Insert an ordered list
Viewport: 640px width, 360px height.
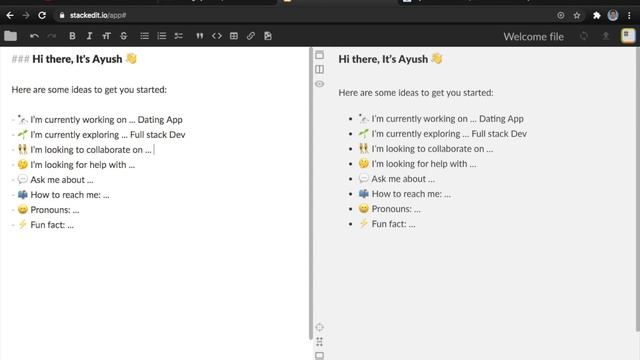[x=162, y=36]
